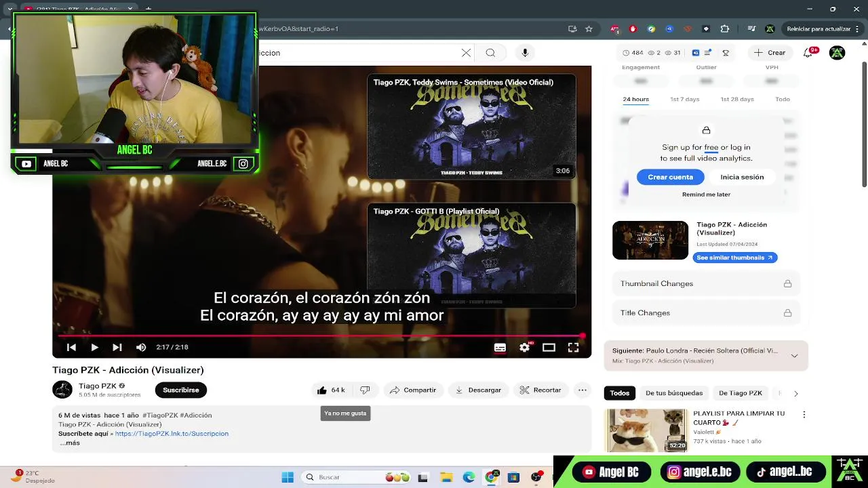868x488 pixels.
Task: Click the red video progress bar
Action: tap(320, 335)
